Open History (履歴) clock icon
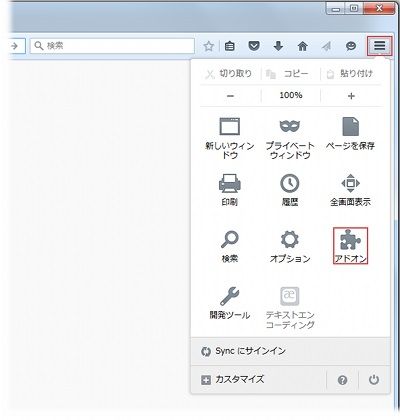Viewport: 400px width, 420px height. pyautogui.click(x=290, y=189)
